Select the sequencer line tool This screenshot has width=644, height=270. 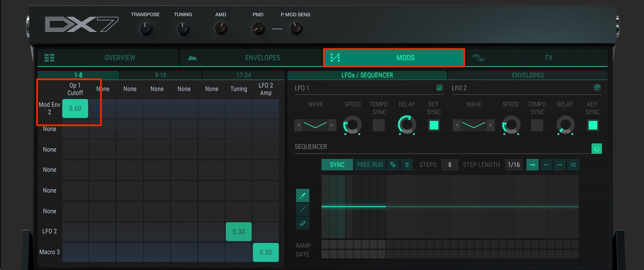coord(302,209)
